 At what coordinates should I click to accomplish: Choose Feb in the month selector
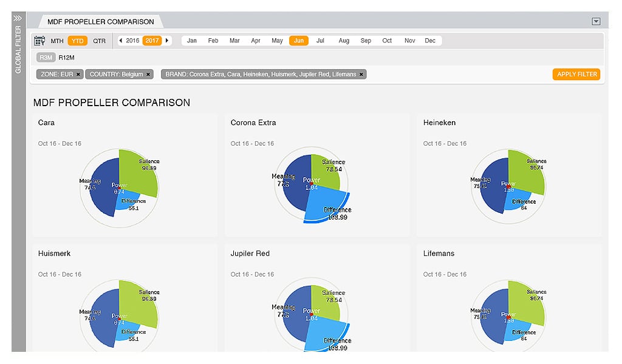coord(213,41)
